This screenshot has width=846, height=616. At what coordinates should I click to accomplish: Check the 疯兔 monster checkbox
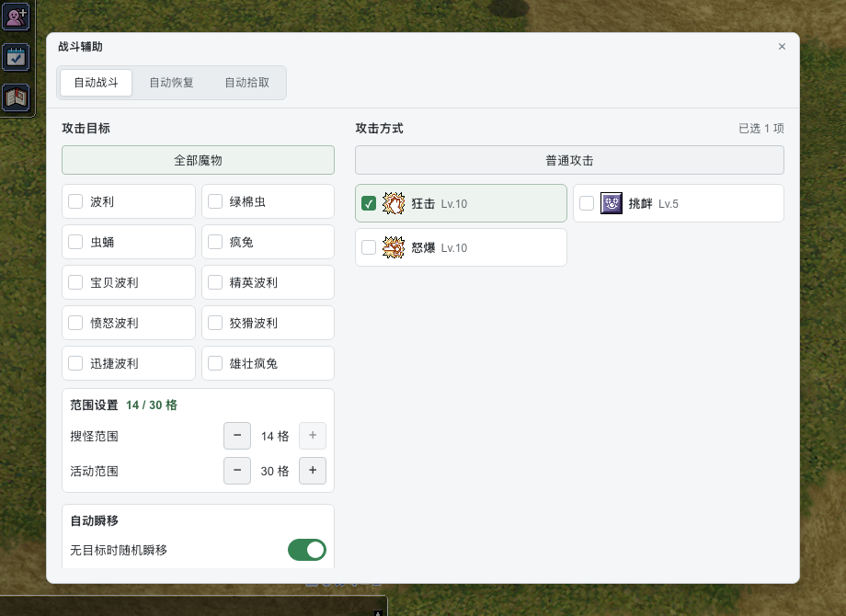pos(215,242)
